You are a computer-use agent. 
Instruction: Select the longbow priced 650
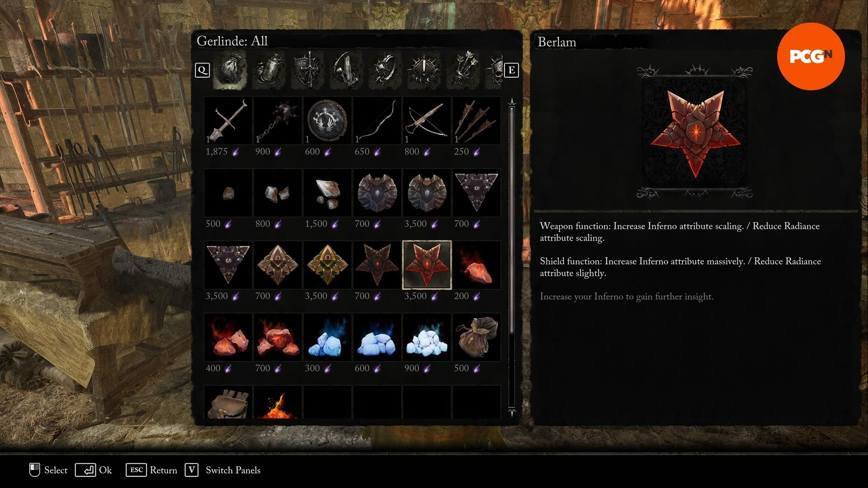[x=377, y=121]
